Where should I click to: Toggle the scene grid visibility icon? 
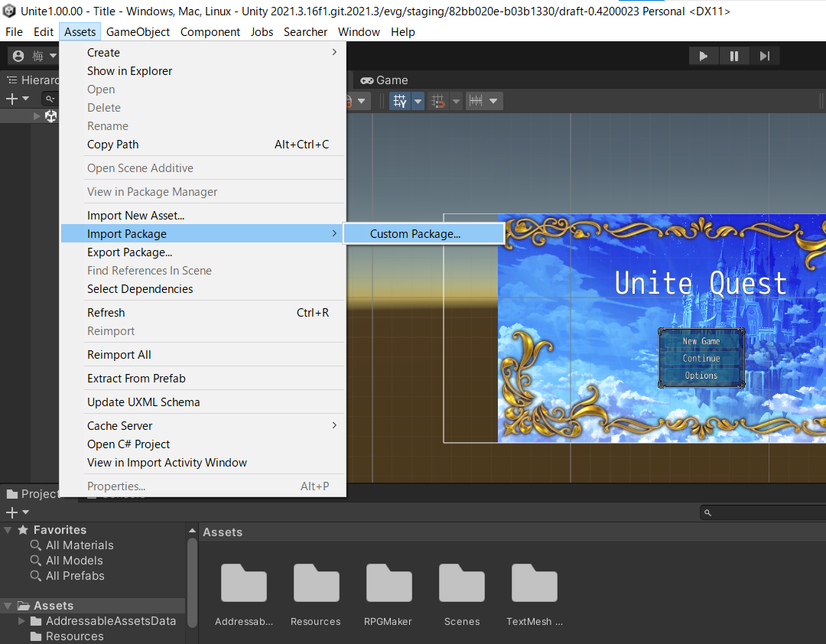[400, 101]
